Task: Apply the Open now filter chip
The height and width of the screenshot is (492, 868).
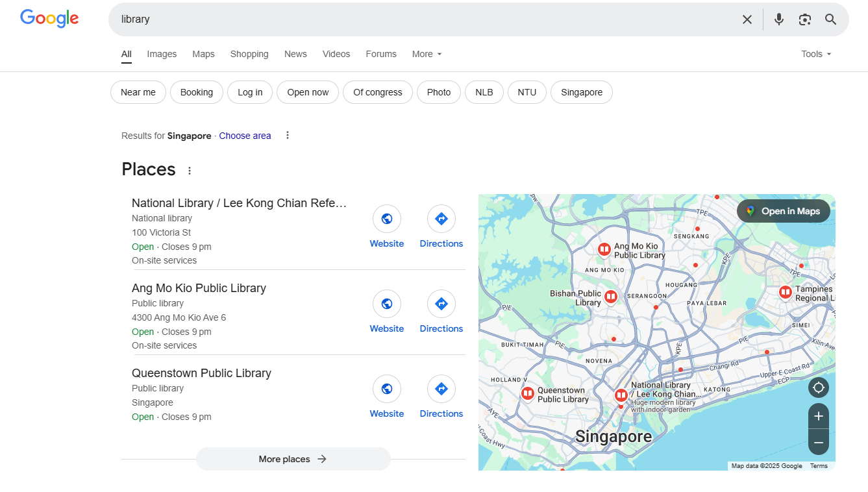Action: [308, 92]
